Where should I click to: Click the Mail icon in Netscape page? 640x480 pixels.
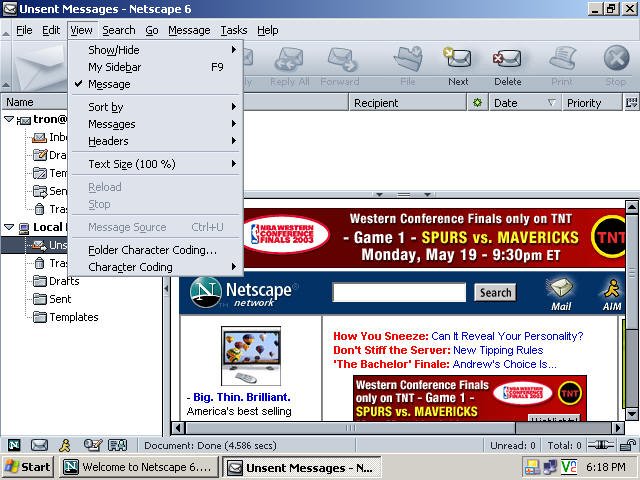point(561,288)
